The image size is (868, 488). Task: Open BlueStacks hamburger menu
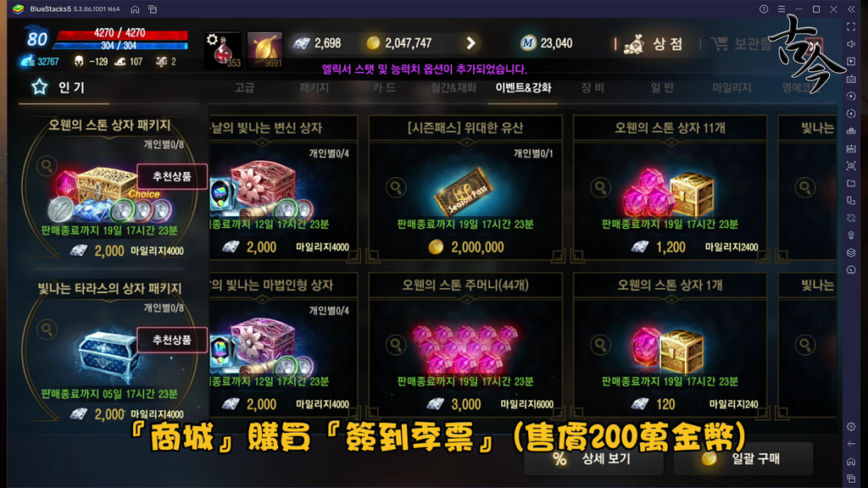pyautogui.click(x=781, y=9)
